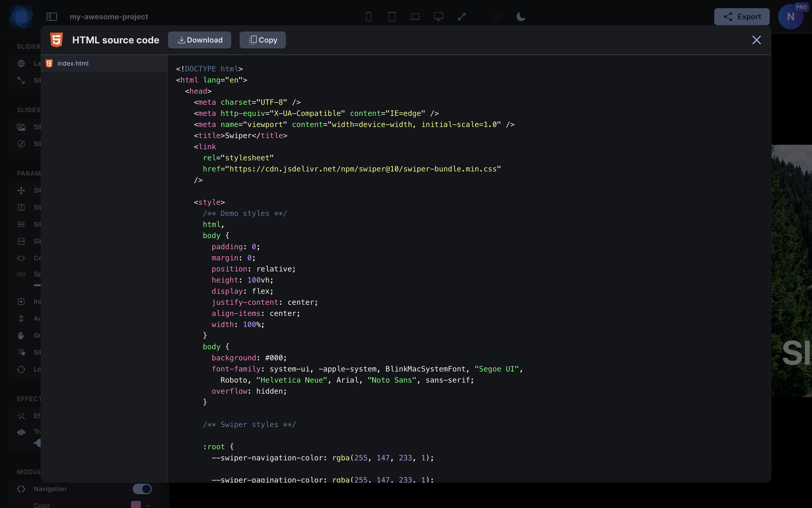
Task: Switch to the laptop device preview
Action: 415,16
